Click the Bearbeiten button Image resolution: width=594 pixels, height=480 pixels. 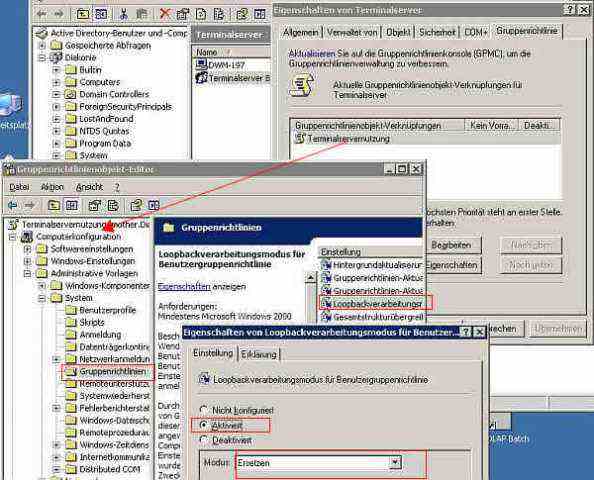click(x=451, y=245)
